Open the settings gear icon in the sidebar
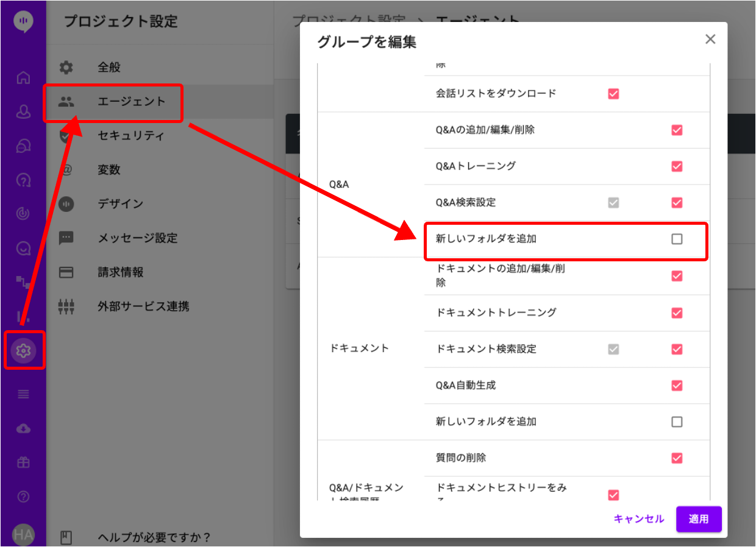The width and height of the screenshot is (756, 547). [24, 350]
